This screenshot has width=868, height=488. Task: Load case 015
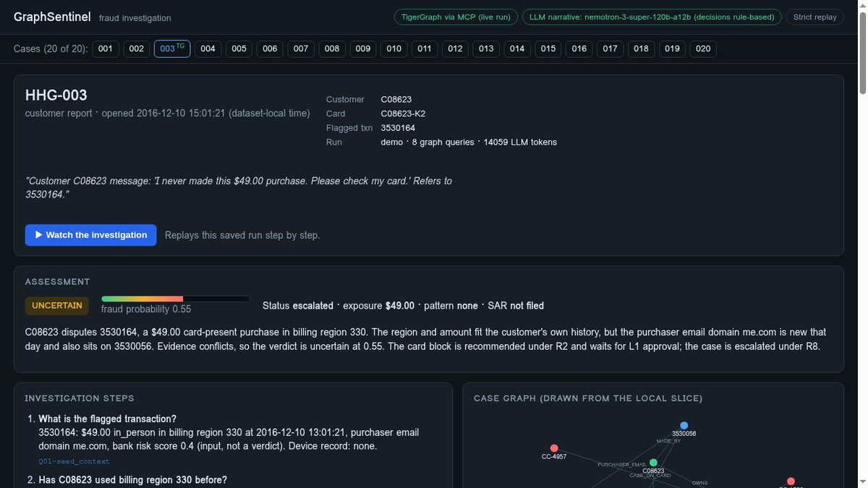tap(548, 48)
